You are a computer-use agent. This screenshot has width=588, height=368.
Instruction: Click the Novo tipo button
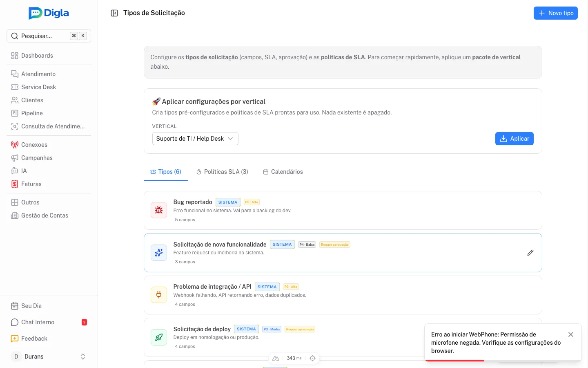(x=555, y=13)
